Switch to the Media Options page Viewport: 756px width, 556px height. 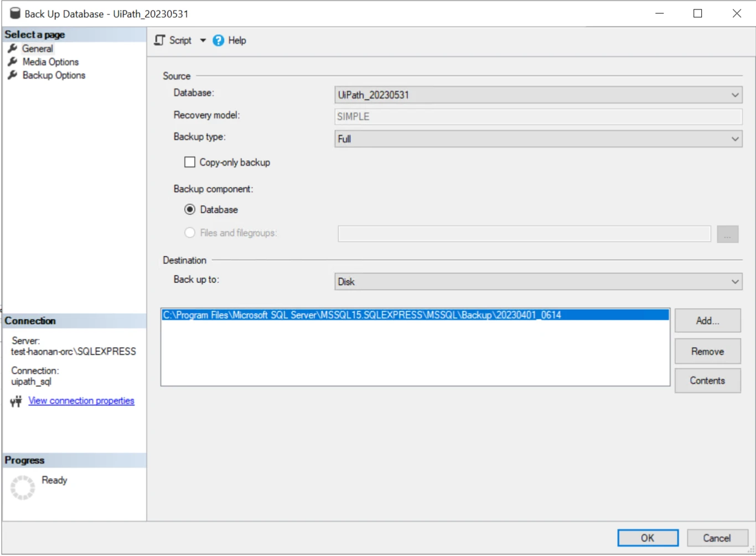click(x=50, y=62)
